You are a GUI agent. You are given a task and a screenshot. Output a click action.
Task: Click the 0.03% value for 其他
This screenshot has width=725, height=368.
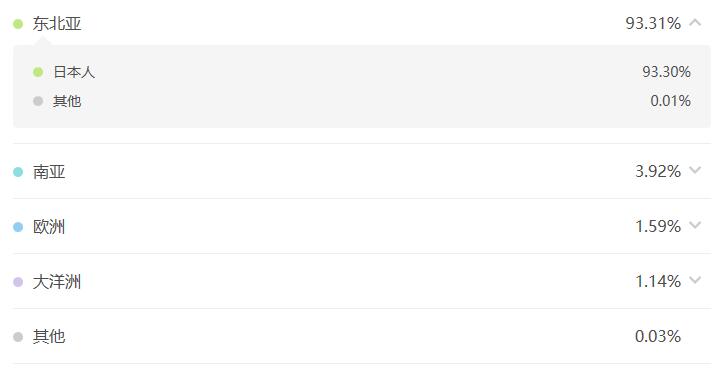(658, 336)
